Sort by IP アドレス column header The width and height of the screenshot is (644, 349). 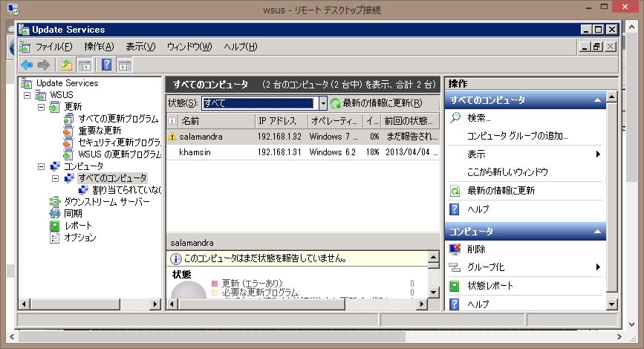(282, 121)
